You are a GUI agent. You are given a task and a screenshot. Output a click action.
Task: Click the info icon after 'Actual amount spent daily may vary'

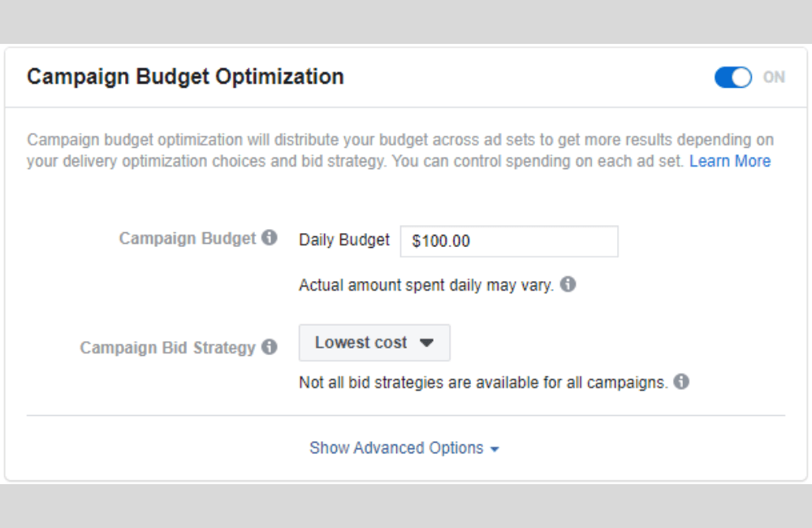tap(569, 284)
